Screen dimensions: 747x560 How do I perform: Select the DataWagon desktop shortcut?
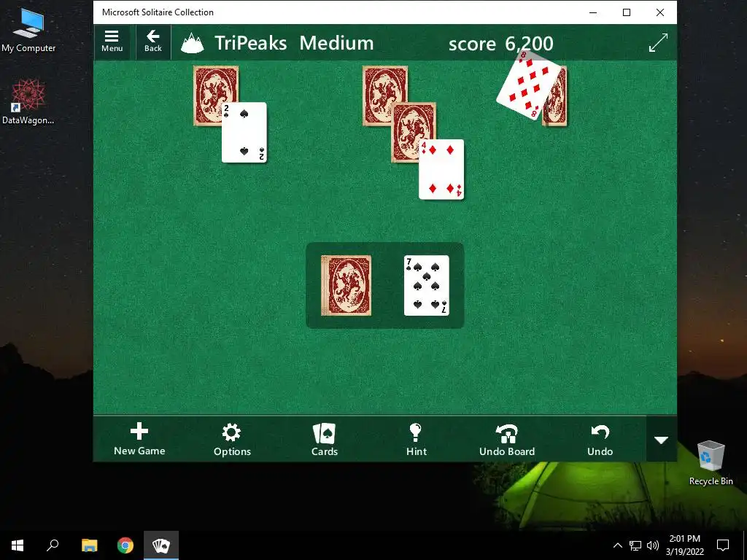[28, 102]
